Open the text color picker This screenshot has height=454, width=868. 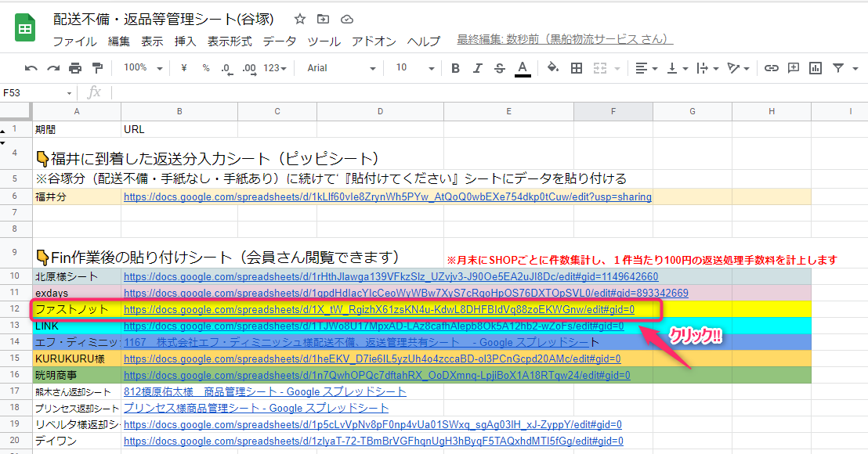(x=522, y=69)
